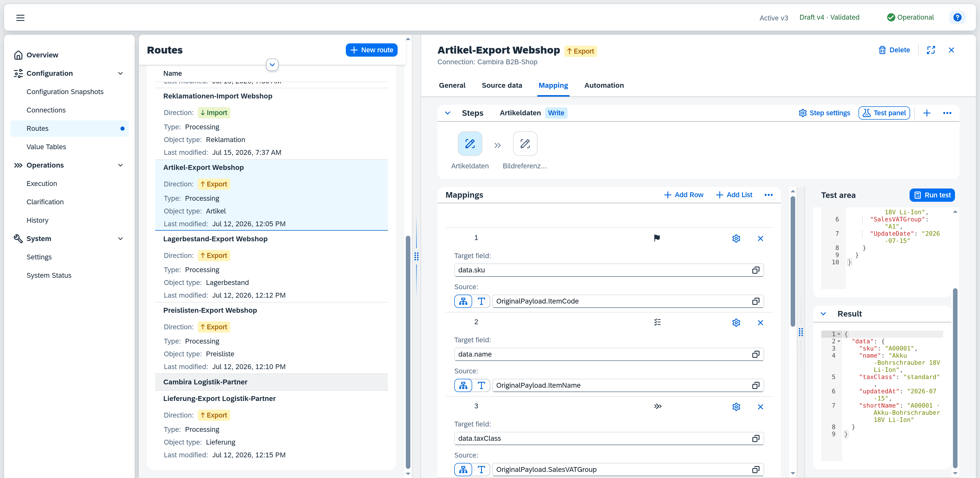Expand route detail to fullscreen
Image resolution: width=980 pixels, height=478 pixels.
tap(930, 50)
